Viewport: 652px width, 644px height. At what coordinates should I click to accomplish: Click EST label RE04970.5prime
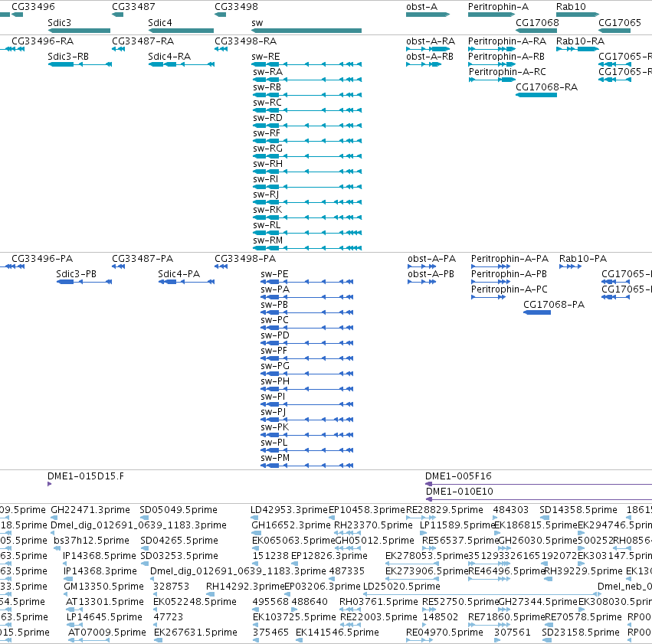444,633
